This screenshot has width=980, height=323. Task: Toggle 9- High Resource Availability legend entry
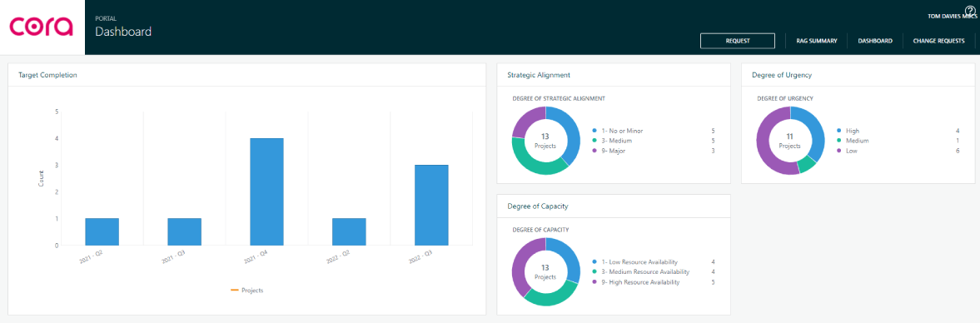[x=636, y=282]
